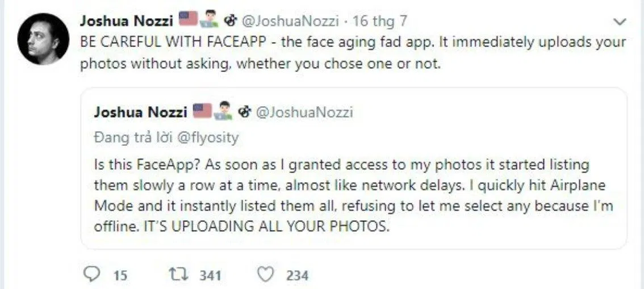The height and width of the screenshot is (289, 644).
Task: Open the tweet via the 16 thg 7 timestamp
Action: tap(380, 22)
